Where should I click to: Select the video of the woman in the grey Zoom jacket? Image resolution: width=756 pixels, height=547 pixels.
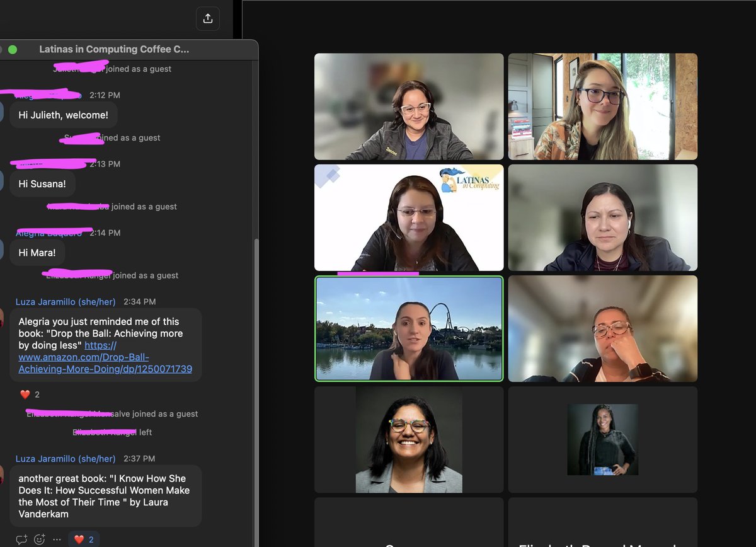(409, 107)
